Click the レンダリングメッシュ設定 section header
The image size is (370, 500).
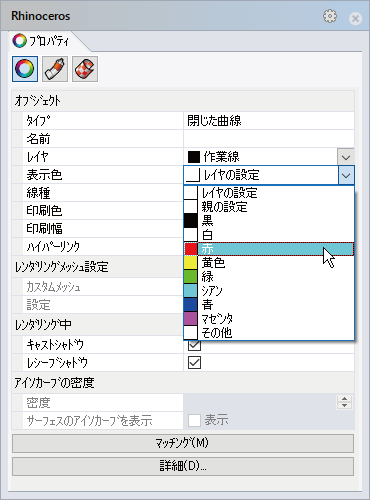[x=62, y=267]
